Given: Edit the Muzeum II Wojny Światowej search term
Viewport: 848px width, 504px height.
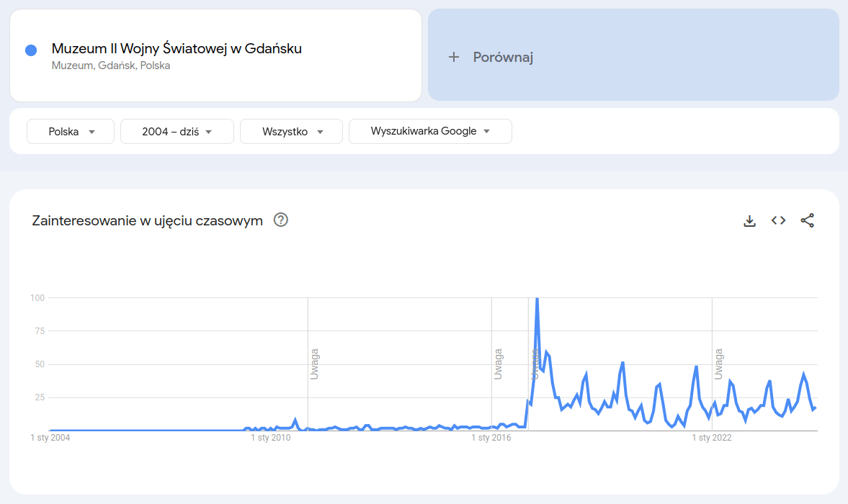Looking at the screenshot, I should tap(177, 49).
